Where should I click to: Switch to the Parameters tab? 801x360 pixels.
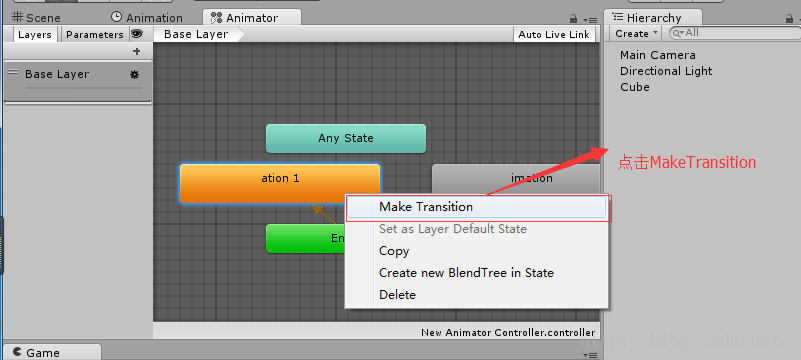click(95, 35)
